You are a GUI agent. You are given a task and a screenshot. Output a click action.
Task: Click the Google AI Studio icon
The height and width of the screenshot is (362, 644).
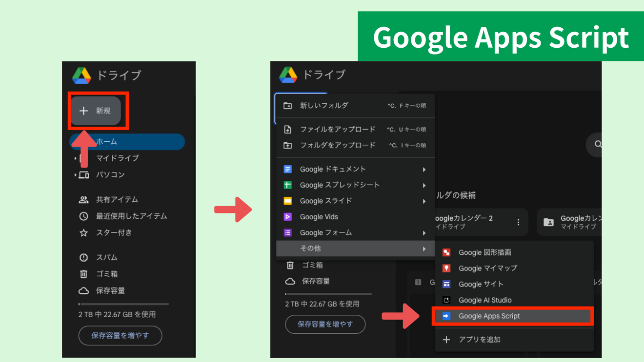446,300
